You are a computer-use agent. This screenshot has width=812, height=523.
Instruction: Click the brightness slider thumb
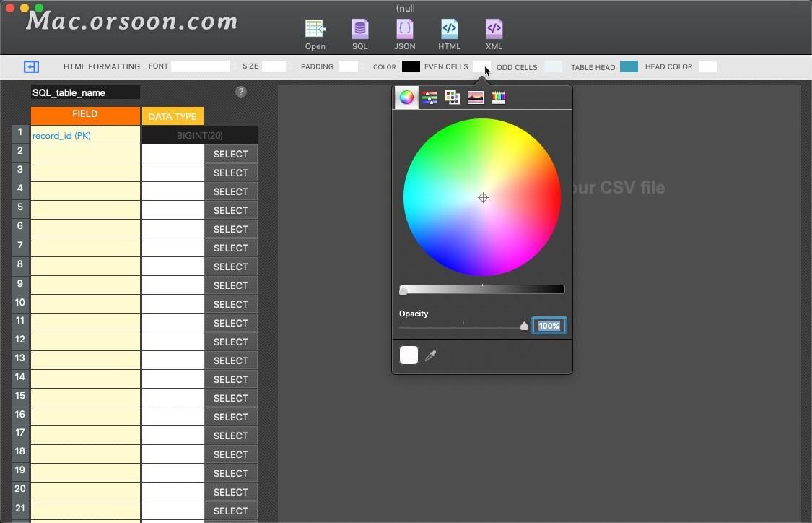point(403,290)
